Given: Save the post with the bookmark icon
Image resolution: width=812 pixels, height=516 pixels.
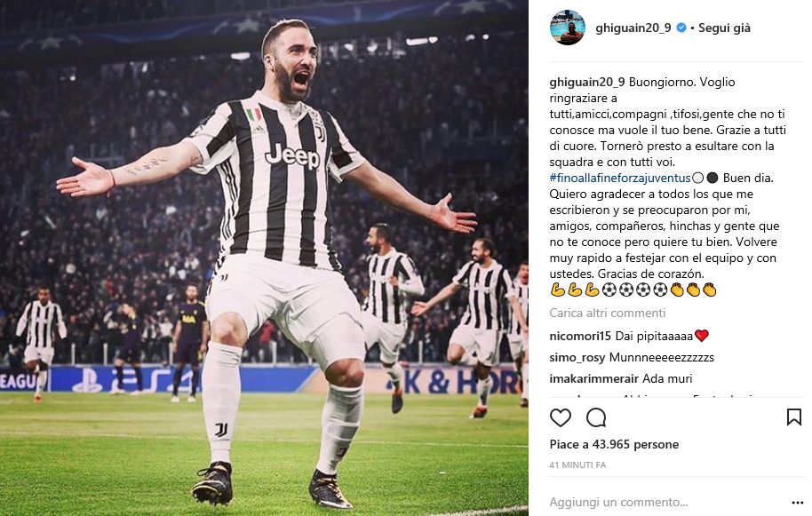Looking at the screenshot, I should 794,417.
